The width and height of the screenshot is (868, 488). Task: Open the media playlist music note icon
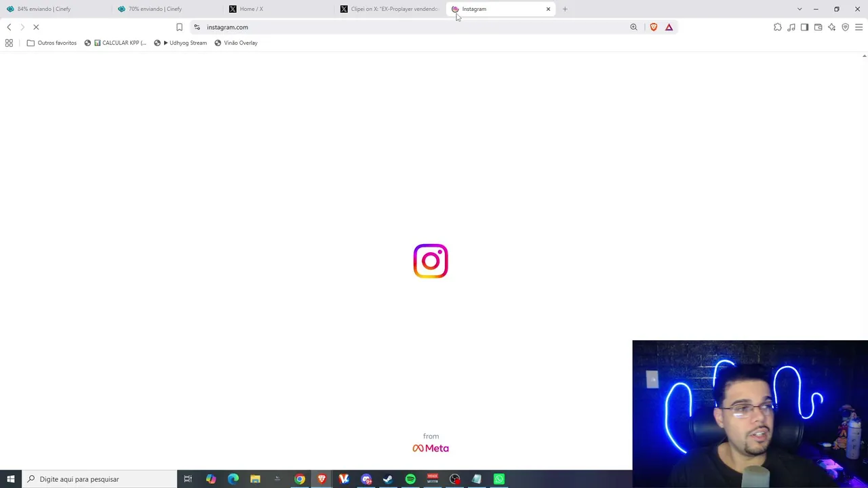pyautogui.click(x=791, y=27)
